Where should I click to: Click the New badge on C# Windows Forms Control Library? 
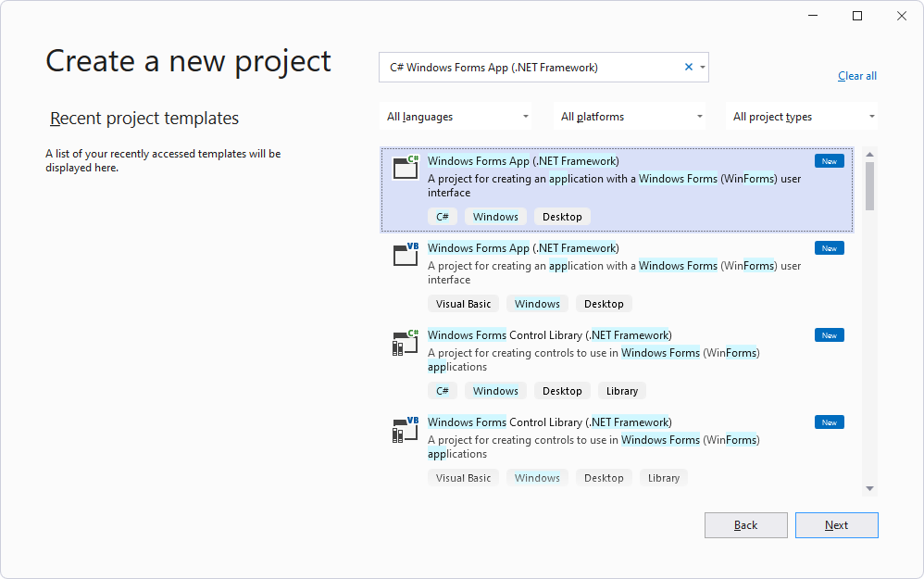pos(829,334)
